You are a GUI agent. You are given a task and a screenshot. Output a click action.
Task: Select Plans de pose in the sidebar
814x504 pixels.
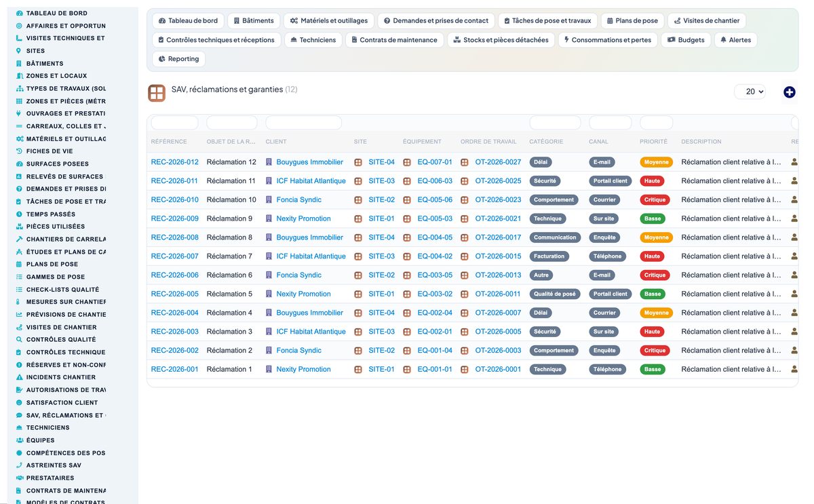click(x=52, y=264)
